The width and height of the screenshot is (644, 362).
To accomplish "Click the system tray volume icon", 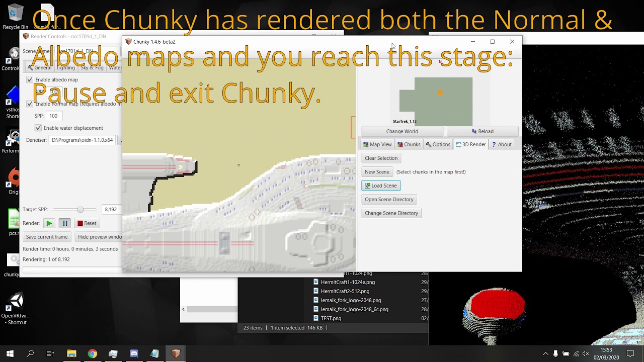I will tap(585, 354).
